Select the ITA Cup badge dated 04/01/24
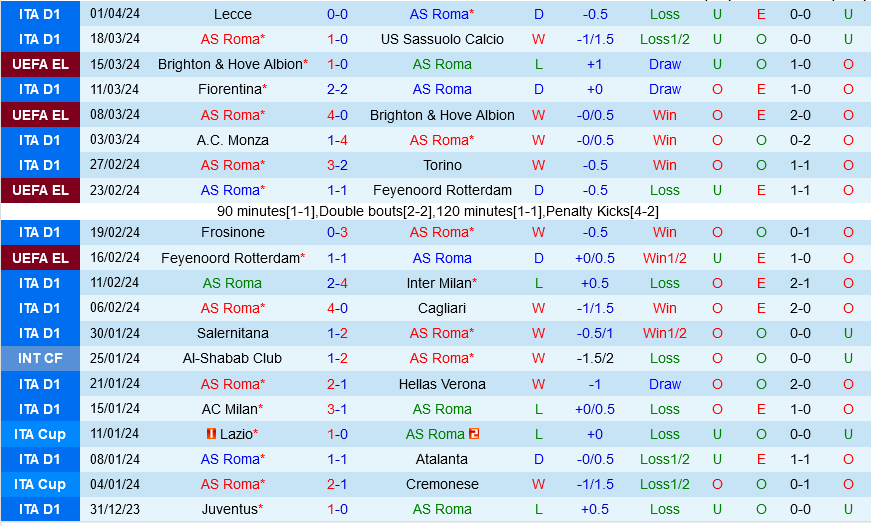The height and width of the screenshot is (526, 871). 40,484
